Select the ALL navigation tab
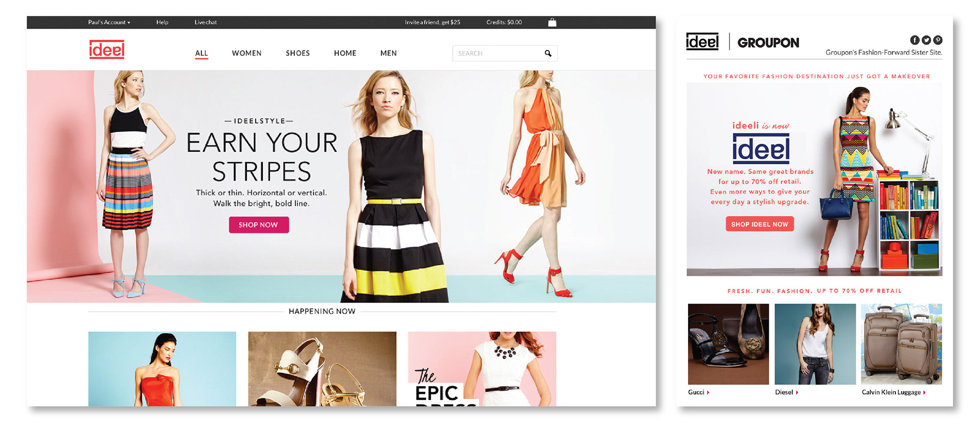Screen dimensions: 980x430 202,53
